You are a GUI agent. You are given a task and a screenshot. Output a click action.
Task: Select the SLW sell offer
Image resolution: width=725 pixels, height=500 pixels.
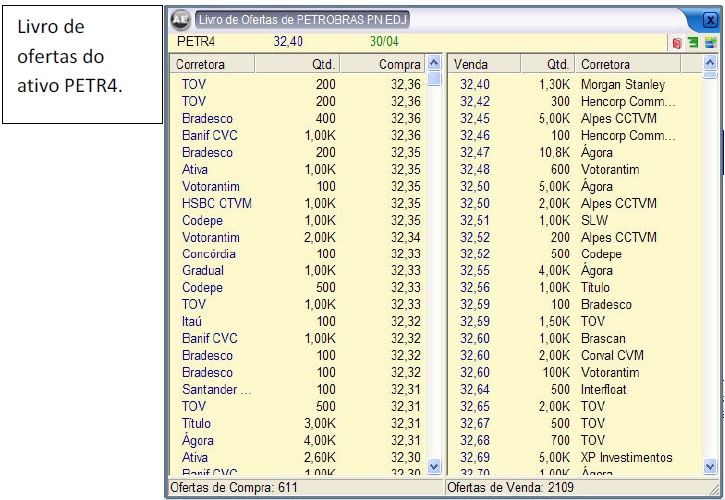575,221
